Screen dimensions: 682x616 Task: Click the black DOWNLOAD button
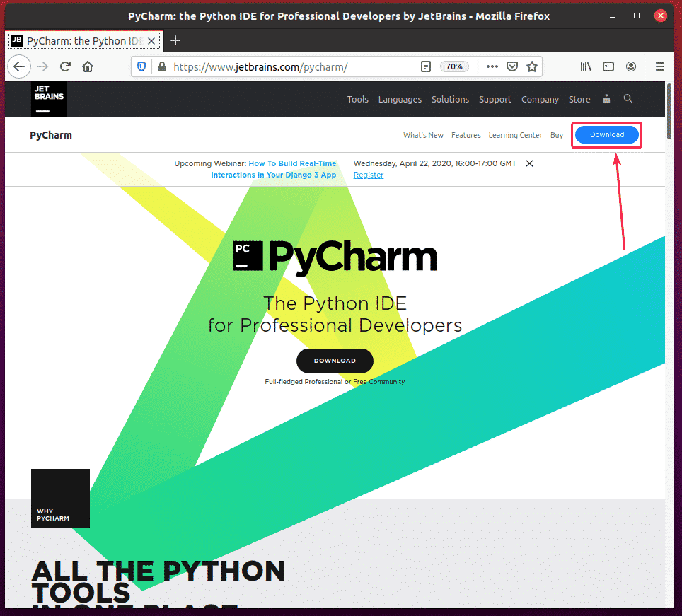click(335, 361)
